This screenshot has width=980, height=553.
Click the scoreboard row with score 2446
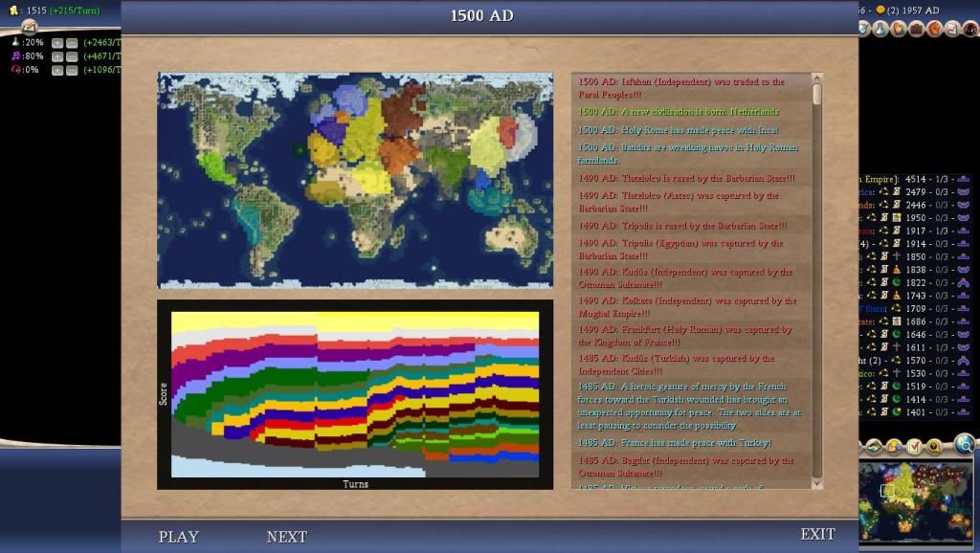[916, 205]
